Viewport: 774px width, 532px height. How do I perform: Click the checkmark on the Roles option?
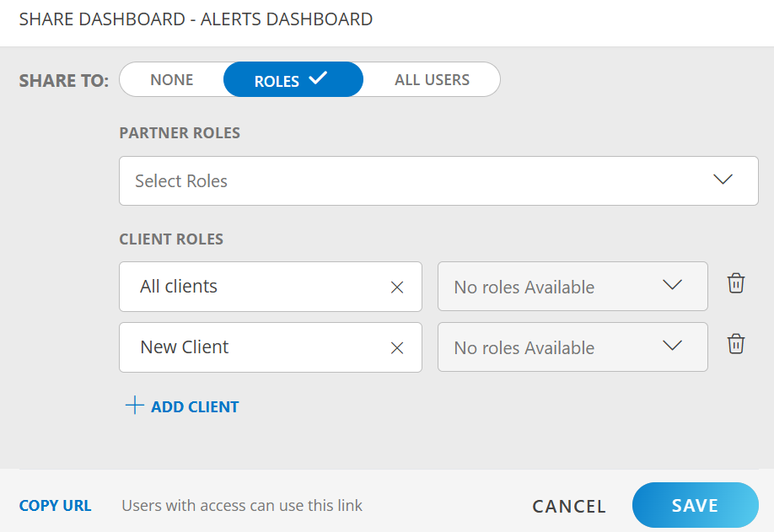(x=318, y=78)
